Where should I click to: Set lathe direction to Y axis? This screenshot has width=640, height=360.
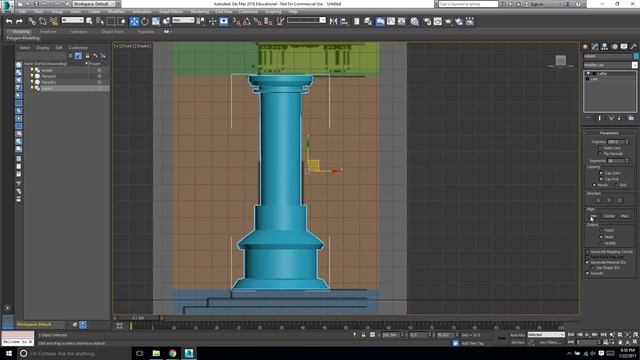coord(609,200)
